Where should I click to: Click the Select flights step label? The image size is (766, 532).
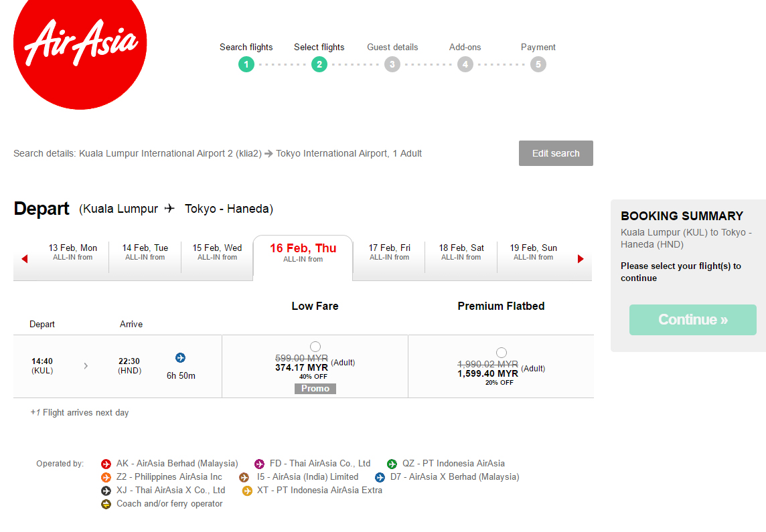(319, 48)
